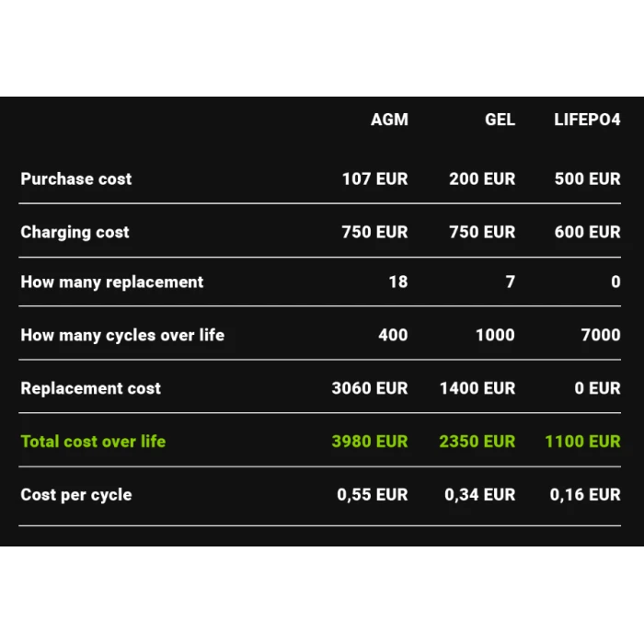Select the 3060 EUR replacement cost
This screenshot has width=644, height=644.
click(x=370, y=388)
